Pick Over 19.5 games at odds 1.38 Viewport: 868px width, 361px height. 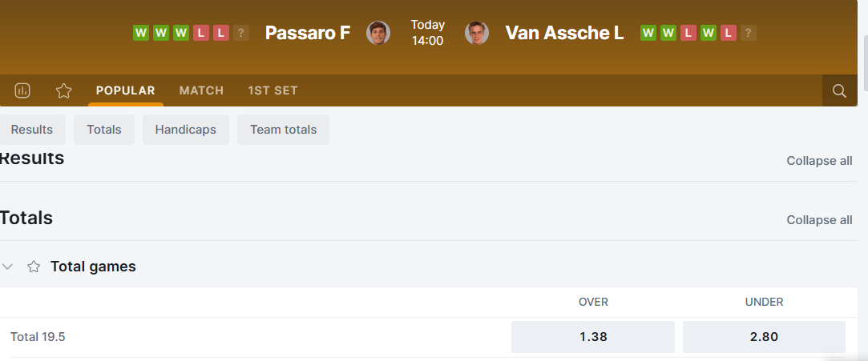point(593,337)
